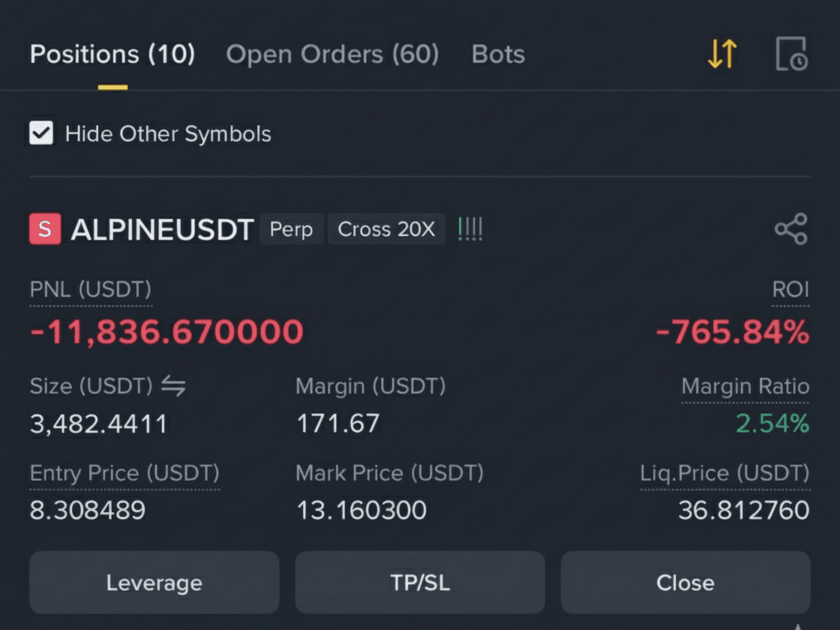840x630 pixels.
Task: Open the order history clock icon
Action: coord(792,53)
